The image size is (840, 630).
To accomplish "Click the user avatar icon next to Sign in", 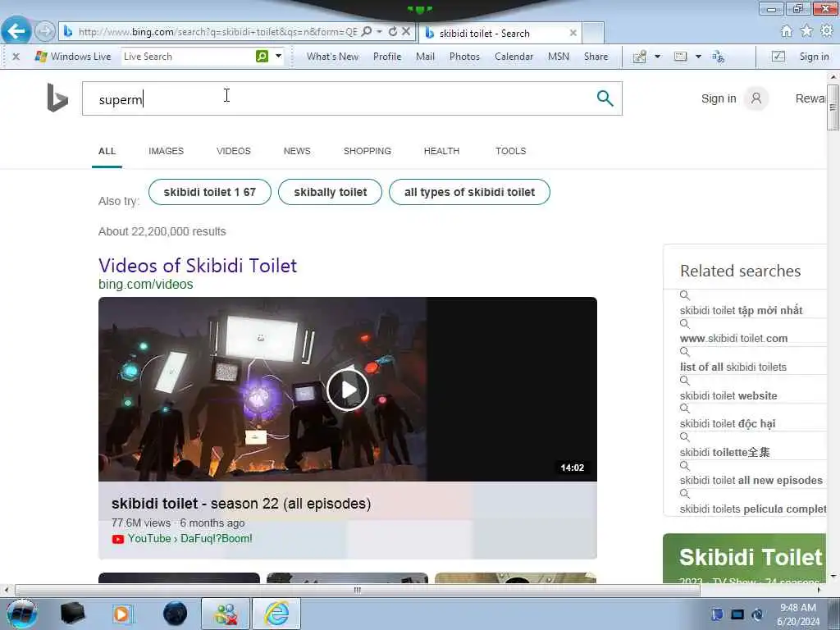I will [756, 98].
